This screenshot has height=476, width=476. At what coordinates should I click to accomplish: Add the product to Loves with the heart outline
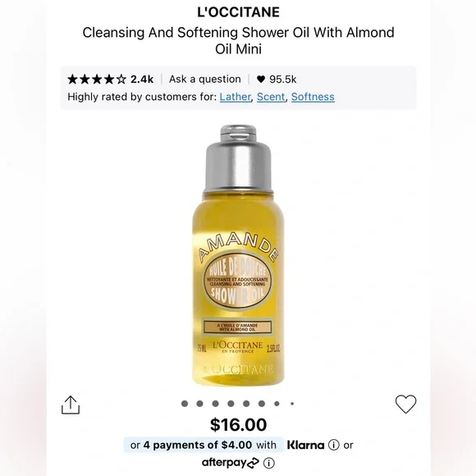tap(405, 404)
